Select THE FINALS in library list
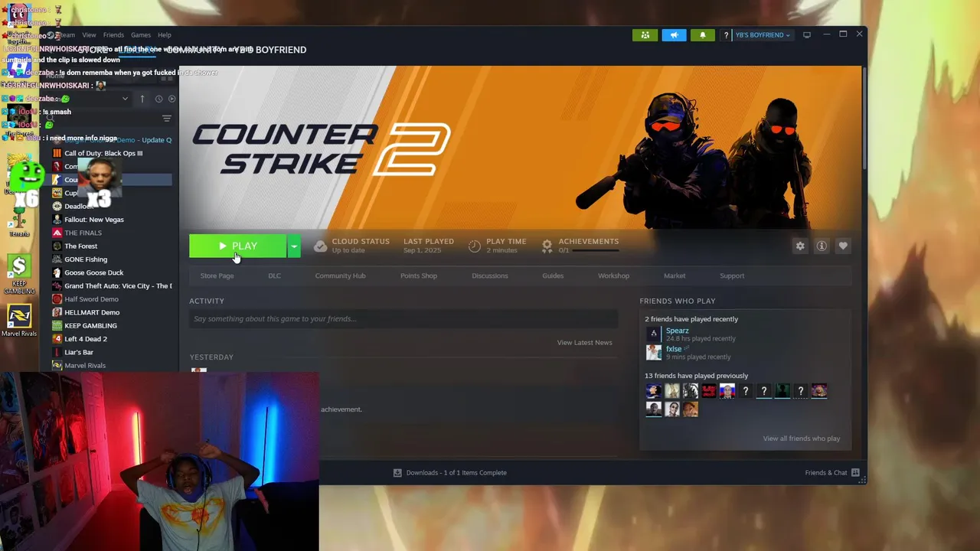This screenshot has height=551, width=980. (111, 233)
